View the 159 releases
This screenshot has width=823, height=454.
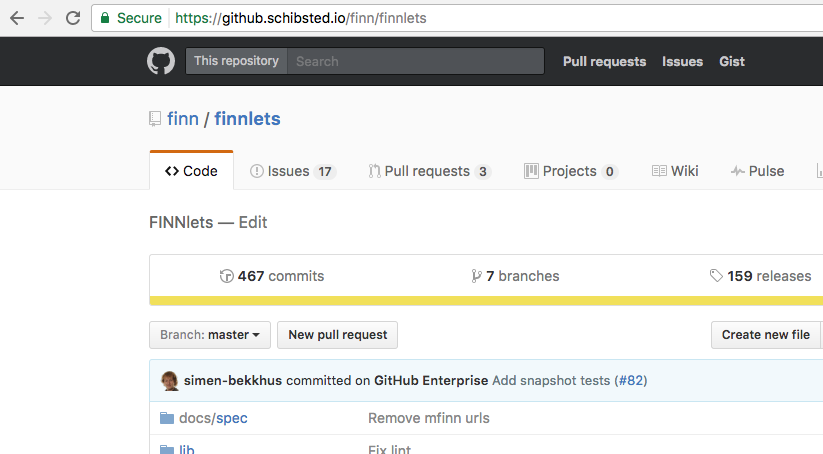click(x=760, y=276)
